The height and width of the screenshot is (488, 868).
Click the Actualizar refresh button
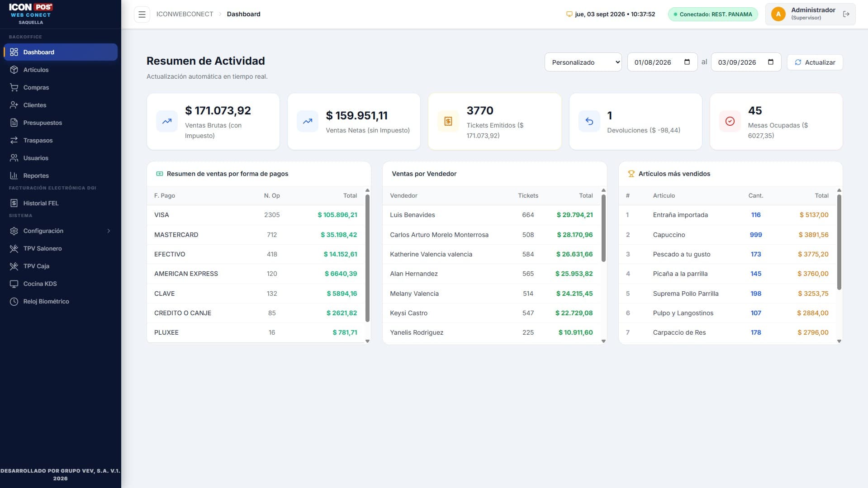[815, 62]
